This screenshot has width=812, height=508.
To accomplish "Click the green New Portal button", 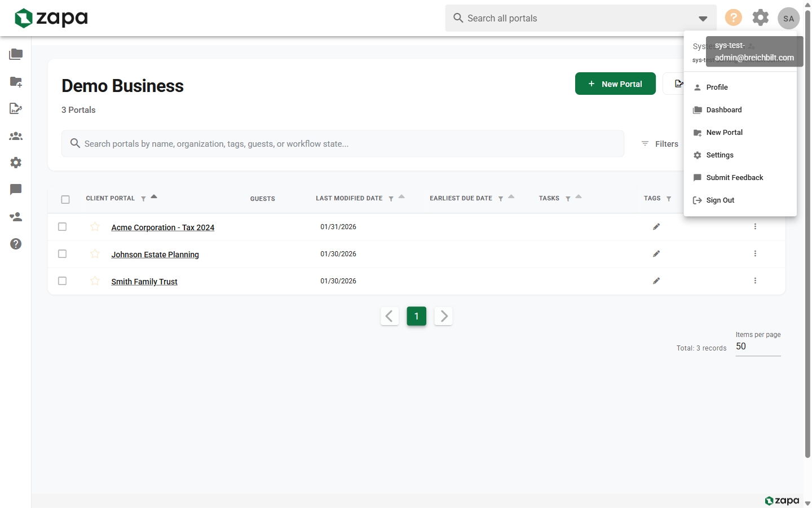I will point(615,84).
